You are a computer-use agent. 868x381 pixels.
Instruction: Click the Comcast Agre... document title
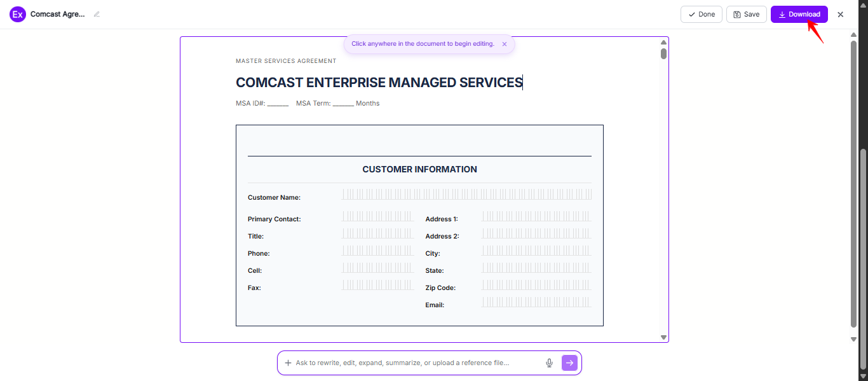(58, 14)
